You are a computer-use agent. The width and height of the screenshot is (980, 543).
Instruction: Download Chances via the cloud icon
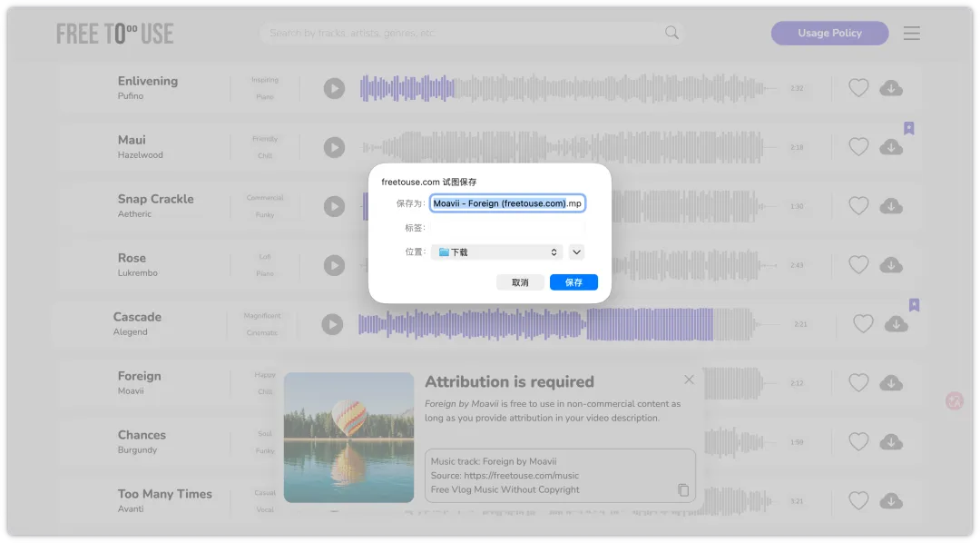(891, 442)
